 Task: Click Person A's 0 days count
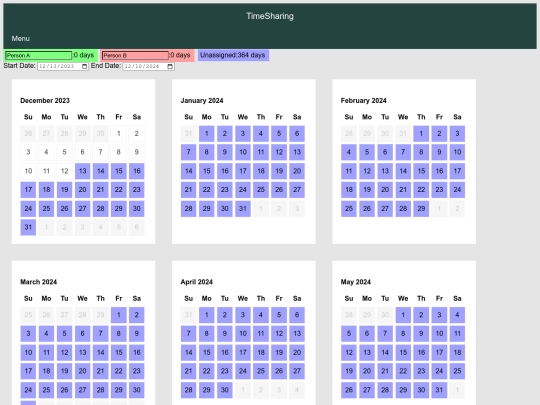click(x=84, y=55)
